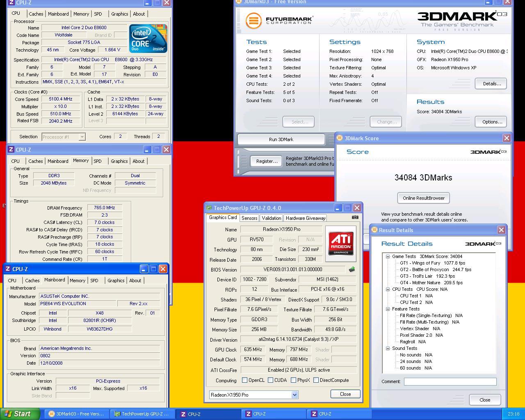Image resolution: width=525 pixels, height=420 pixels.
Task: Switch to 3DMark03 Free Version taskbar item
Action: pos(77,414)
